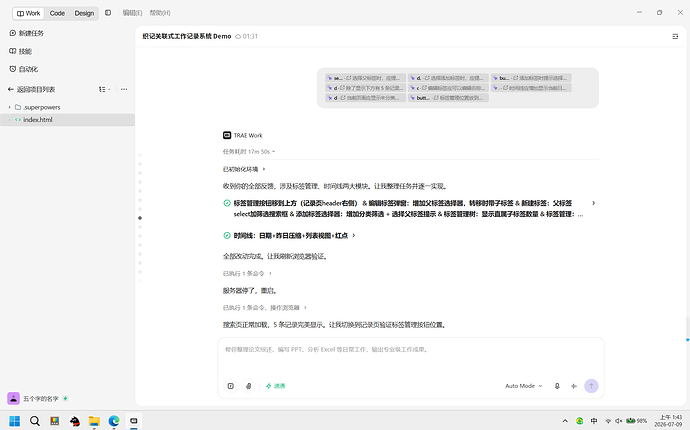The image size is (690, 430).
Task: Select the index.html file
Action: pos(67,120)
